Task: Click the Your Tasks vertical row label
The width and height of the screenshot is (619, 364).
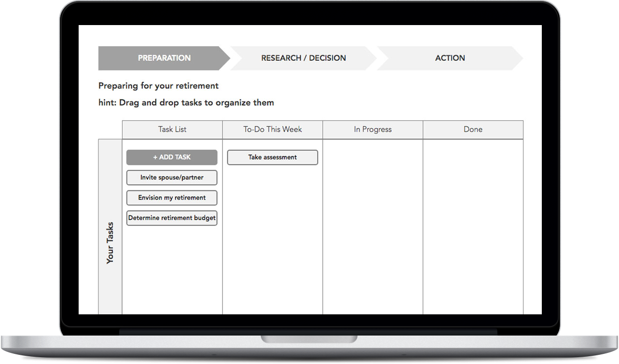Action: pyautogui.click(x=110, y=243)
